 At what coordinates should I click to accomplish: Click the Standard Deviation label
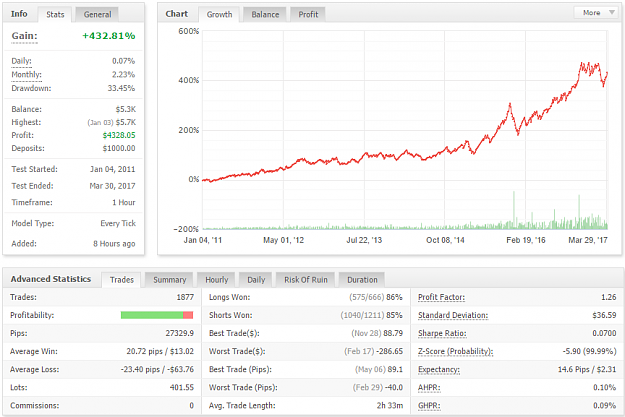click(x=453, y=315)
